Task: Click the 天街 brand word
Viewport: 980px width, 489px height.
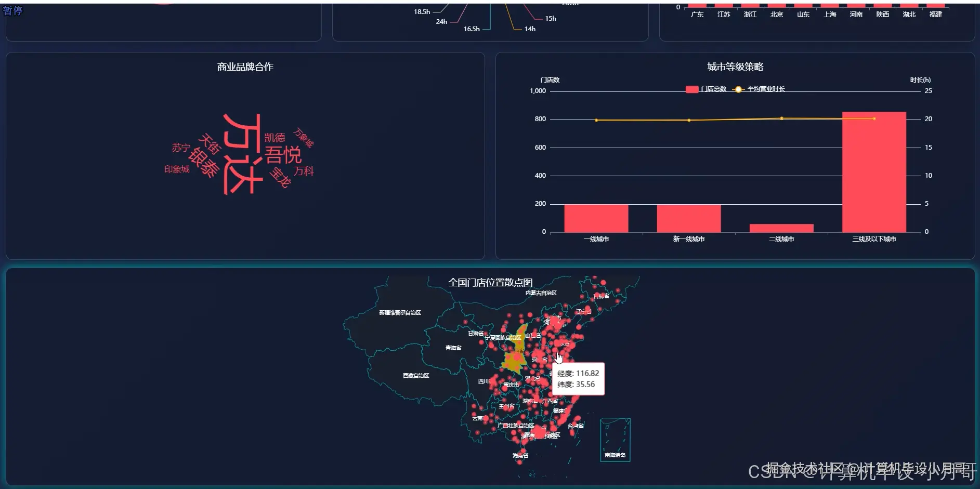Action: pos(210,143)
